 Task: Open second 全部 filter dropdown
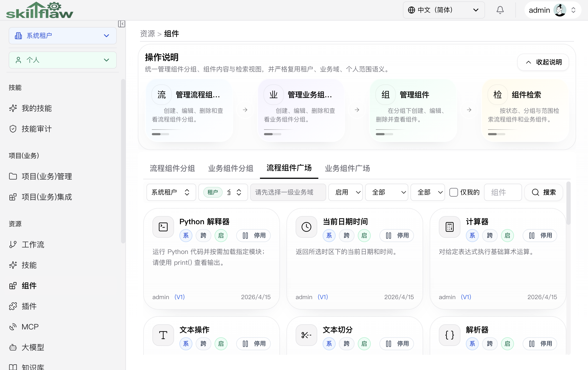[x=427, y=192]
